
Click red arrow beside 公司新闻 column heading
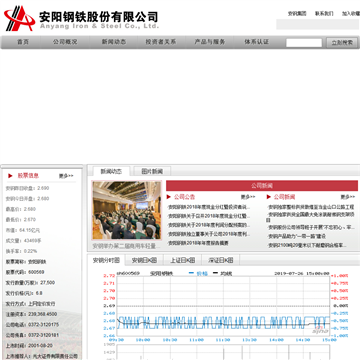[269, 197]
